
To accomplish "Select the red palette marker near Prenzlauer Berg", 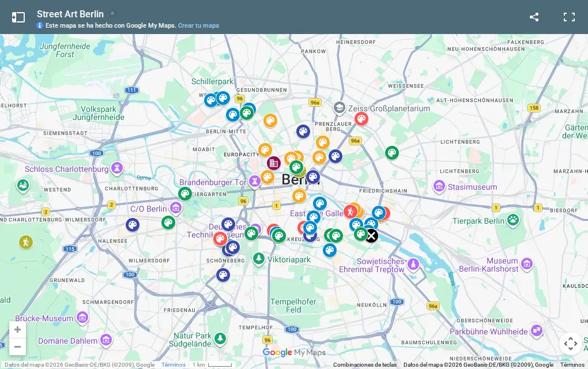I will 361,119.
